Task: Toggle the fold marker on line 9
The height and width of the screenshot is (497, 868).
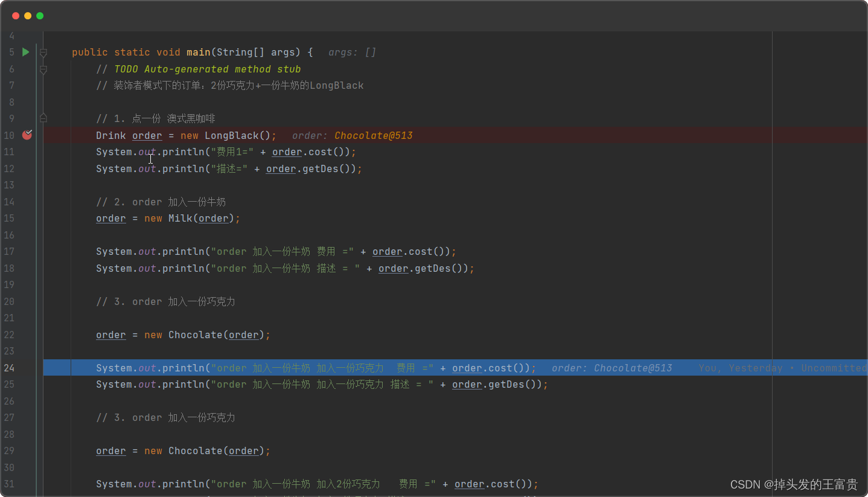Action: click(x=43, y=118)
